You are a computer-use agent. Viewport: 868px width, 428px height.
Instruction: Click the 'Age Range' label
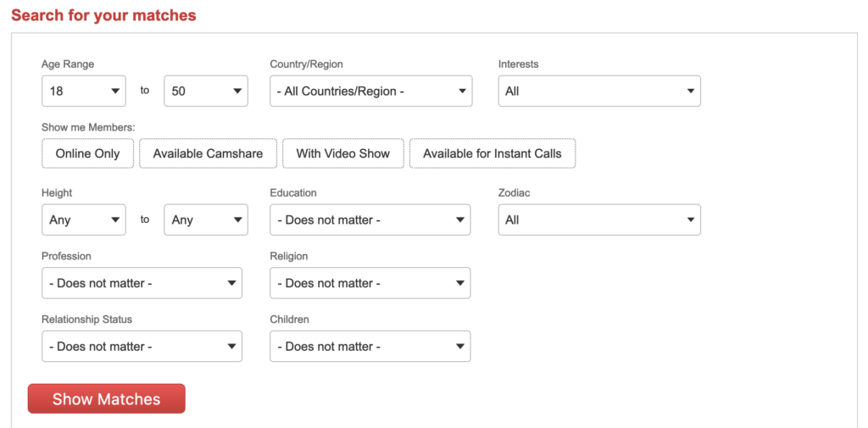(68, 64)
